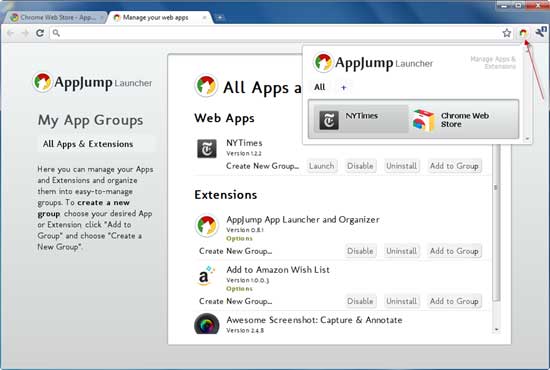This screenshot has height=370, width=550.
Task: Click the Chrome Web Store icon in popup
Action: point(423,120)
